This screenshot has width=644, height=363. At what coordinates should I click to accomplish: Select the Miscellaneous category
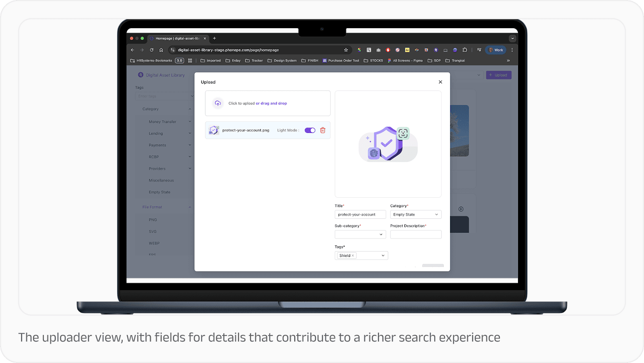[x=161, y=180]
